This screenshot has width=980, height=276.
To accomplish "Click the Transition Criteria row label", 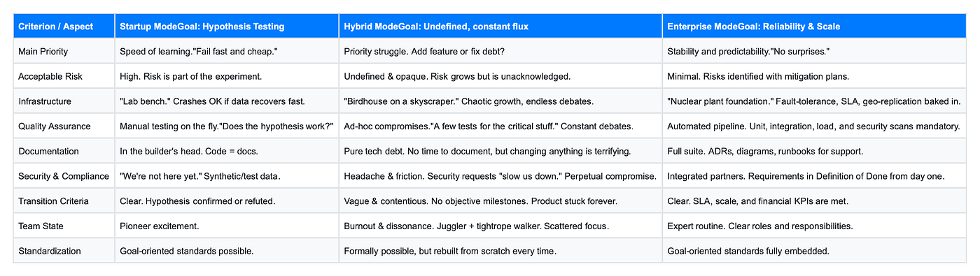I will pyautogui.click(x=64, y=201).
